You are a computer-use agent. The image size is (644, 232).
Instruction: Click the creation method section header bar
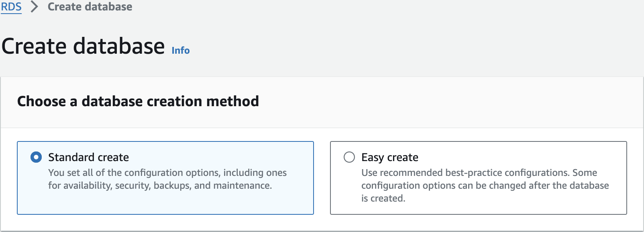pos(442,102)
